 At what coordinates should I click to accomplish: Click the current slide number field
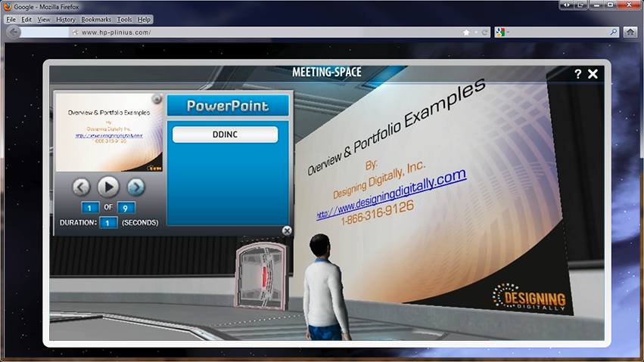coord(90,207)
